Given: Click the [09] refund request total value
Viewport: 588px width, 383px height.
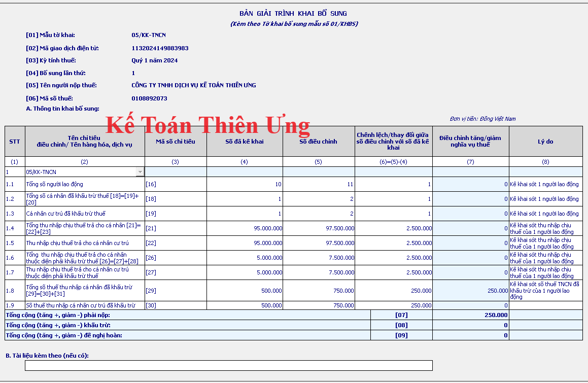Looking at the screenshot, I should coord(471,335).
